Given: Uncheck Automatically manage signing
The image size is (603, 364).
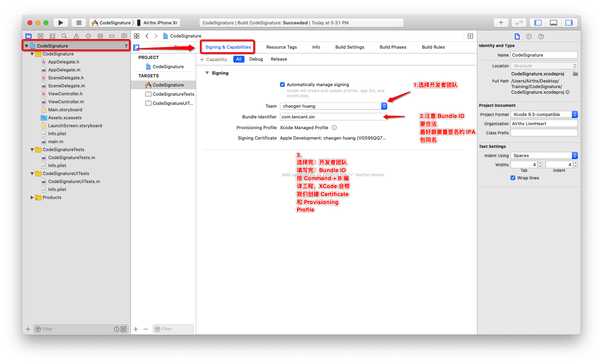Looking at the screenshot, I should click(x=282, y=85).
